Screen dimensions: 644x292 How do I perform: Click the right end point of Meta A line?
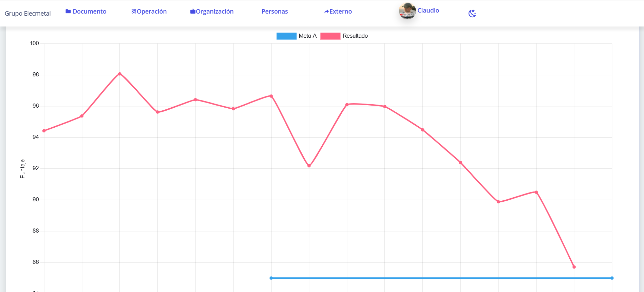click(612, 278)
